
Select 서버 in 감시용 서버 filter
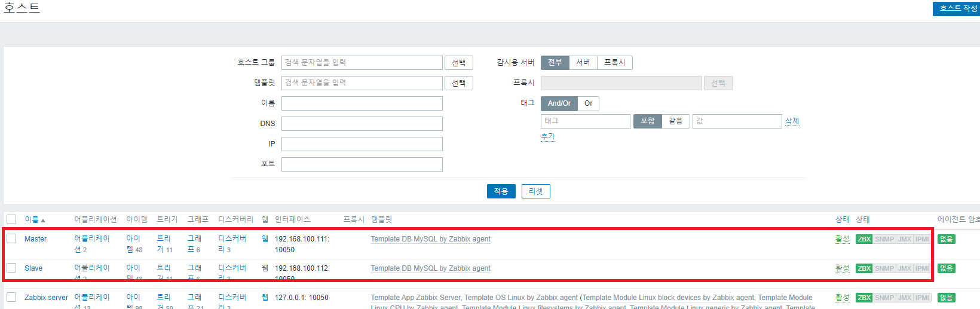583,63
